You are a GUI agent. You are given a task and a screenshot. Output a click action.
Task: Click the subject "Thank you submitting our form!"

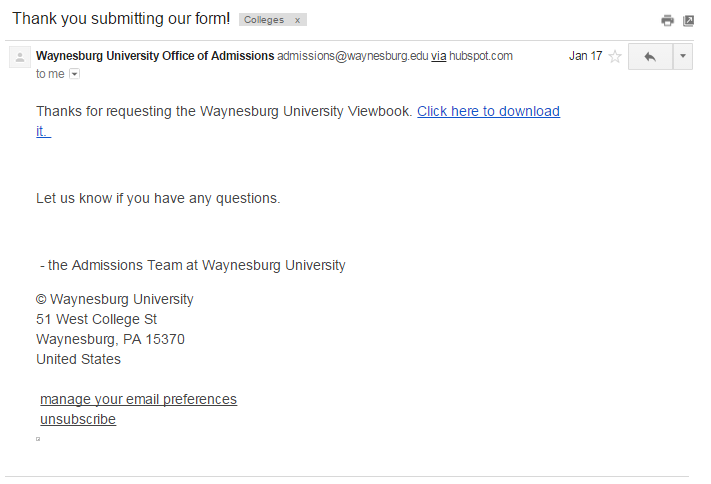click(x=121, y=19)
